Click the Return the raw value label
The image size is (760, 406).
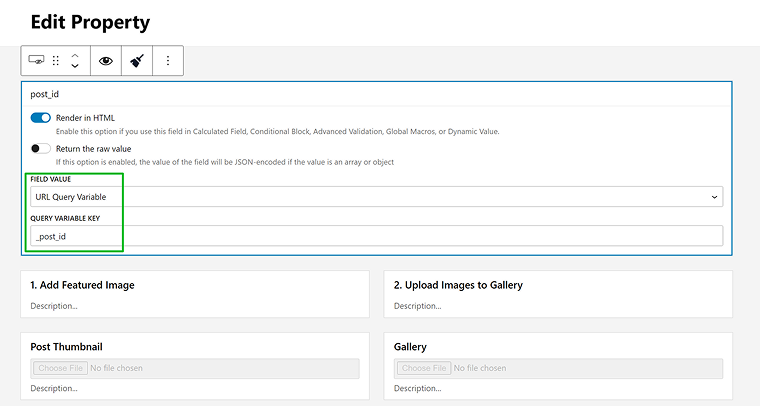[94, 149]
